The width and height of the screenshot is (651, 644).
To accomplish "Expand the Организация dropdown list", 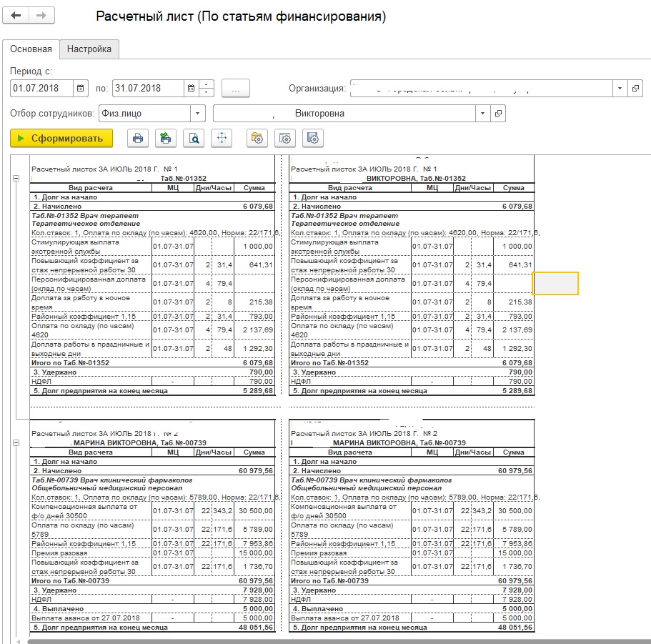I will (x=620, y=88).
